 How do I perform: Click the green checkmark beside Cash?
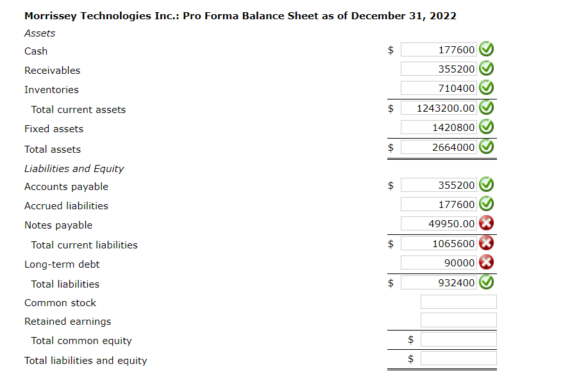coord(486,49)
